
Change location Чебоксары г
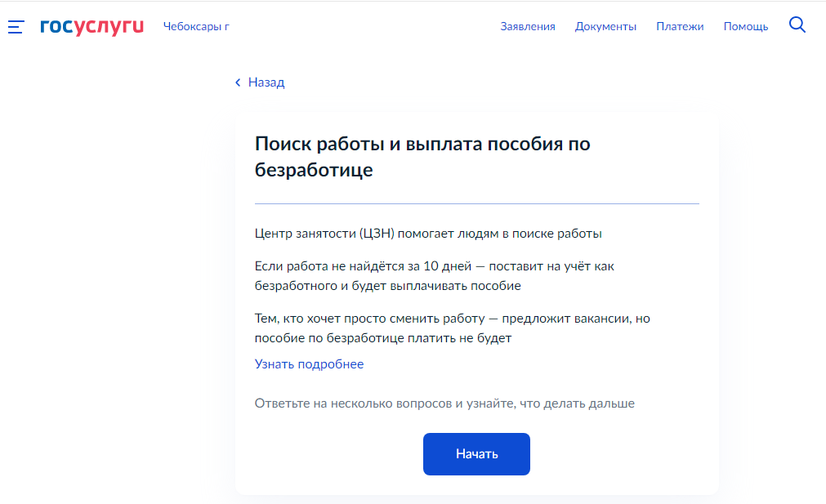click(x=196, y=26)
